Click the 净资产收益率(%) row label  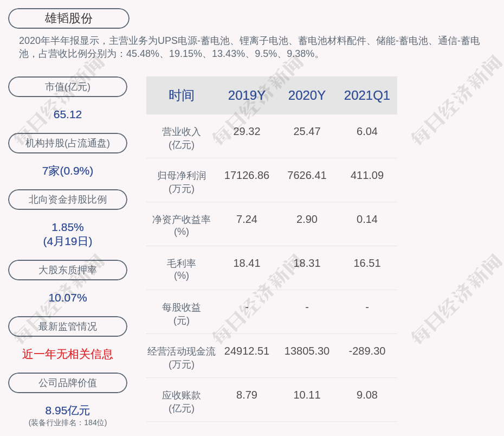[x=182, y=226]
